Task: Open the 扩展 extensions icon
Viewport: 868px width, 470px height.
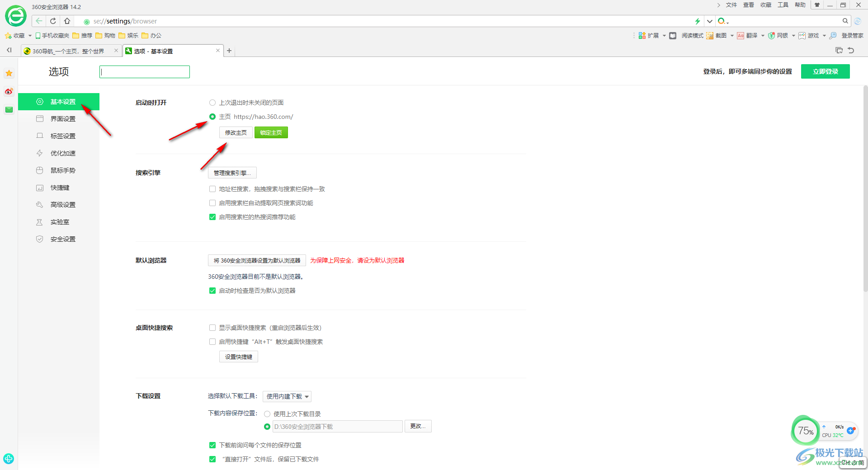Action: point(642,35)
